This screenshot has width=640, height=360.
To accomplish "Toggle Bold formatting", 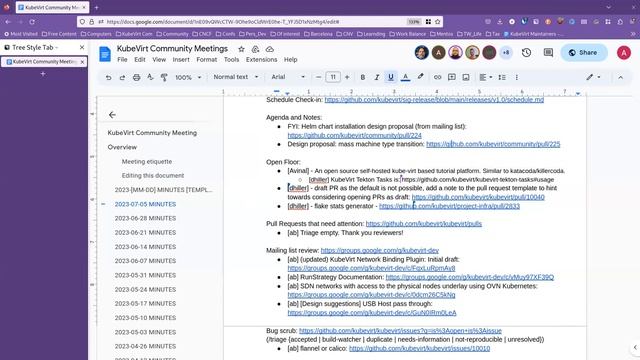I will coord(362,77).
